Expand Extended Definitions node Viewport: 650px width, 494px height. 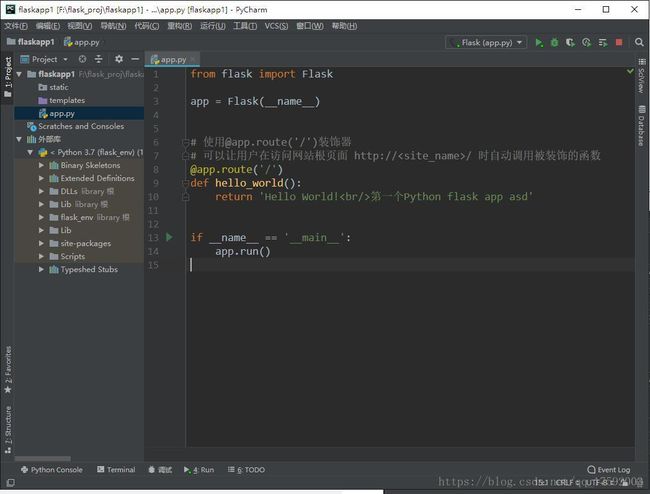click(x=41, y=178)
